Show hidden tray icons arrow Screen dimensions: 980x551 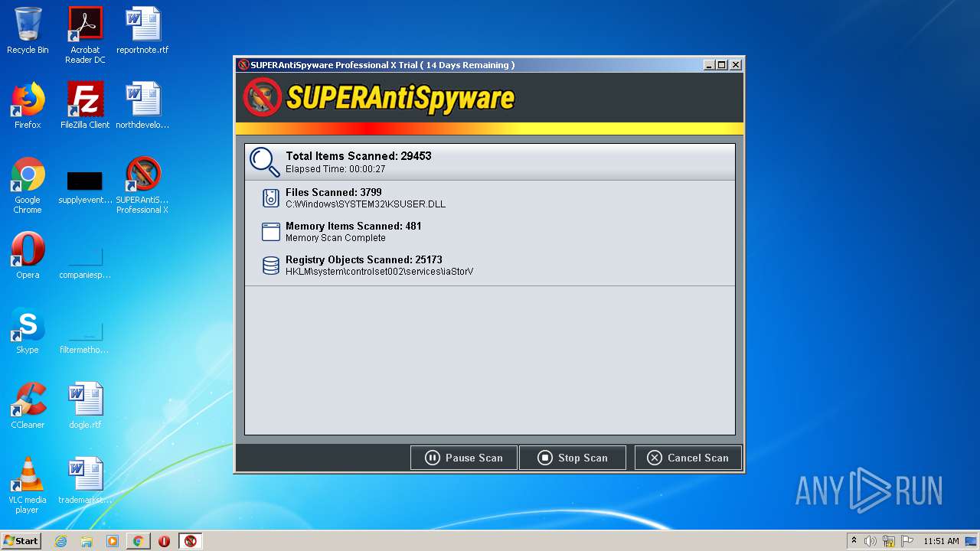[x=854, y=541]
